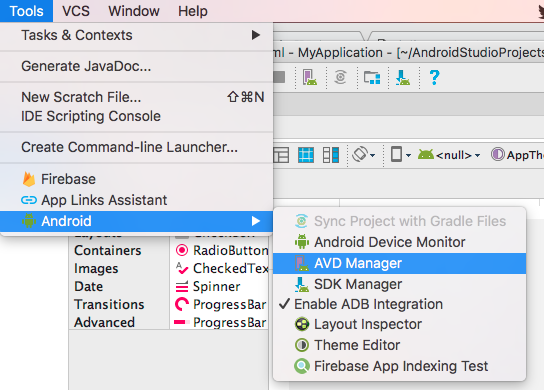This screenshot has height=390, width=544.
Task: Open API version <null> dropdown
Action: point(449,155)
